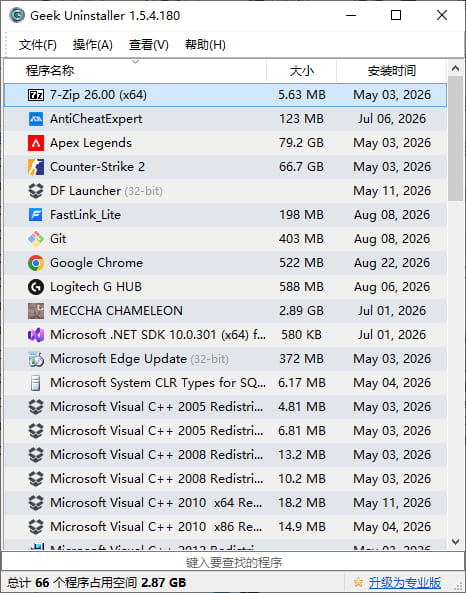Click the Visual C++ 2008 10.2 MB icon

pos(36,479)
